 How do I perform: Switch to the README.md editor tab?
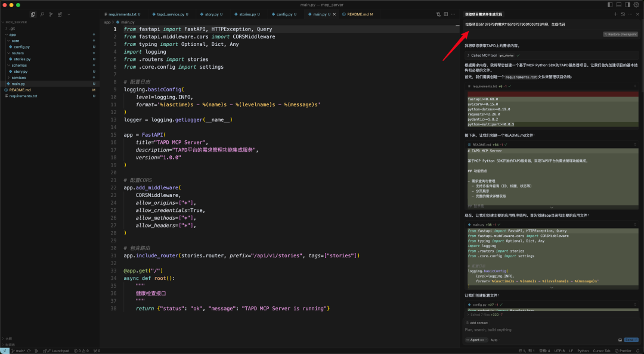tap(357, 14)
